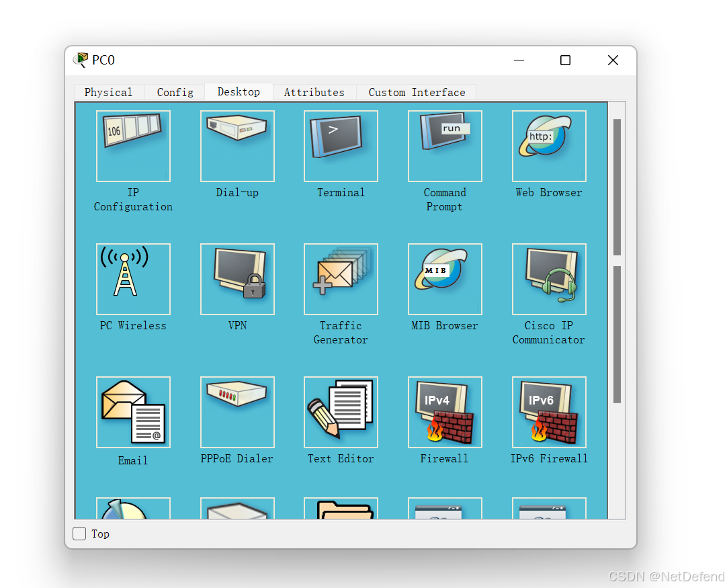Open the Email app
The width and height of the screenshot is (727, 588).
click(x=133, y=412)
